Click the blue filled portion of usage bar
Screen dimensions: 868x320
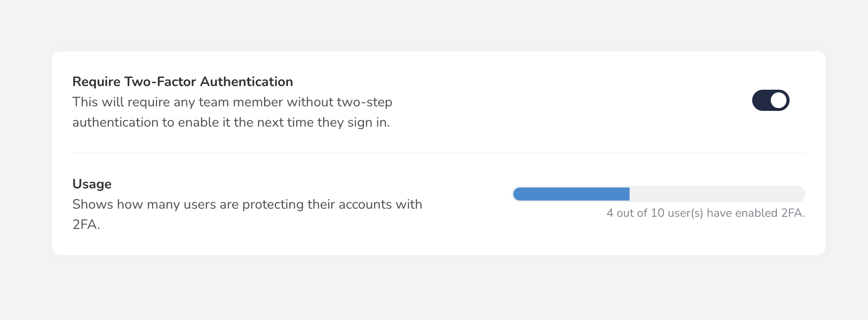coord(571,194)
